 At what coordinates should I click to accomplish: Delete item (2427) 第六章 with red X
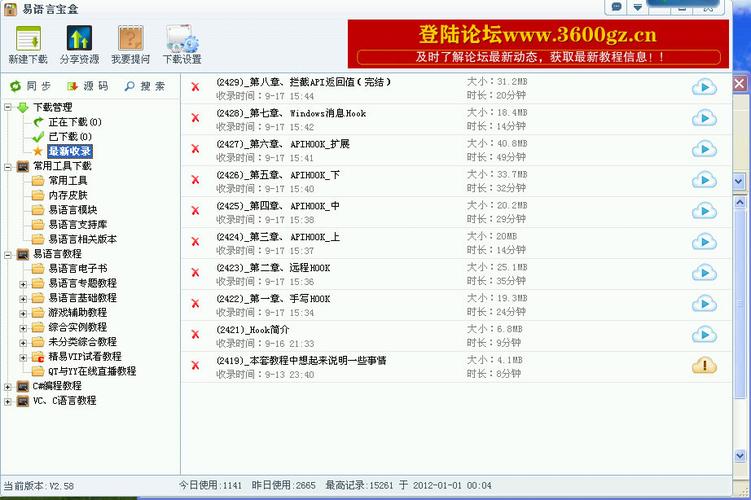pos(195,149)
